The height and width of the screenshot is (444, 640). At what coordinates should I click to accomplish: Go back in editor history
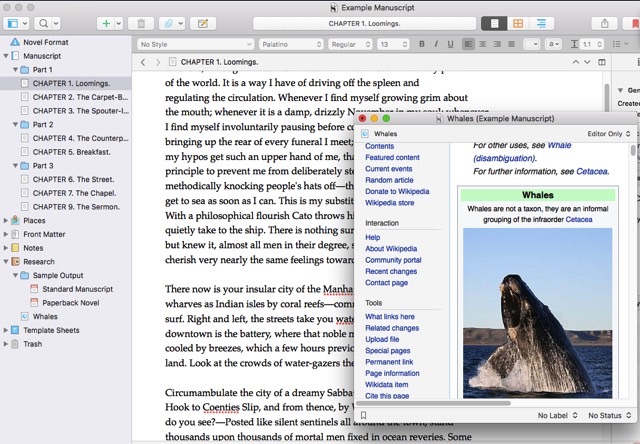click(x=143, y=62)
